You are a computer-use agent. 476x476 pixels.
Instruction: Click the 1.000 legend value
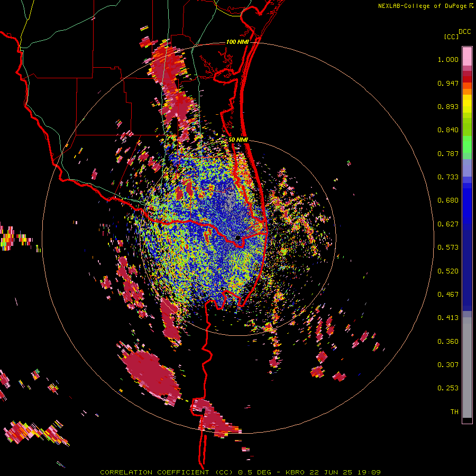pyautogui.click(x=448, y=59)
